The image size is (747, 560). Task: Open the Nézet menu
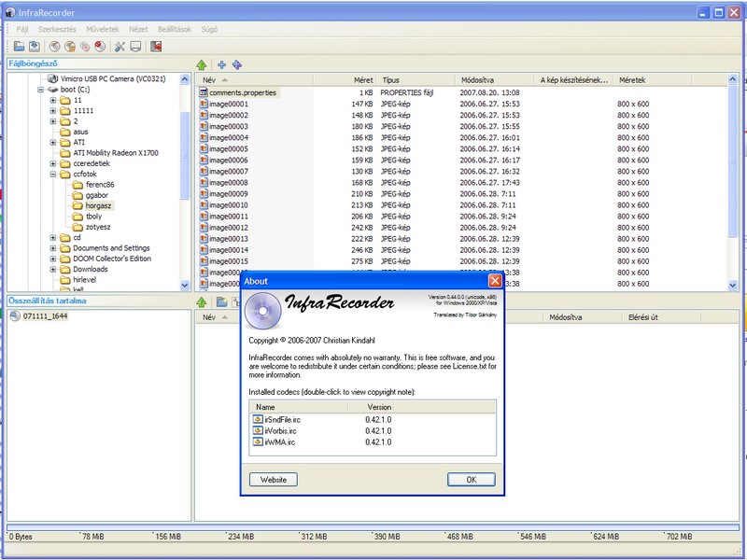[138, 29]
